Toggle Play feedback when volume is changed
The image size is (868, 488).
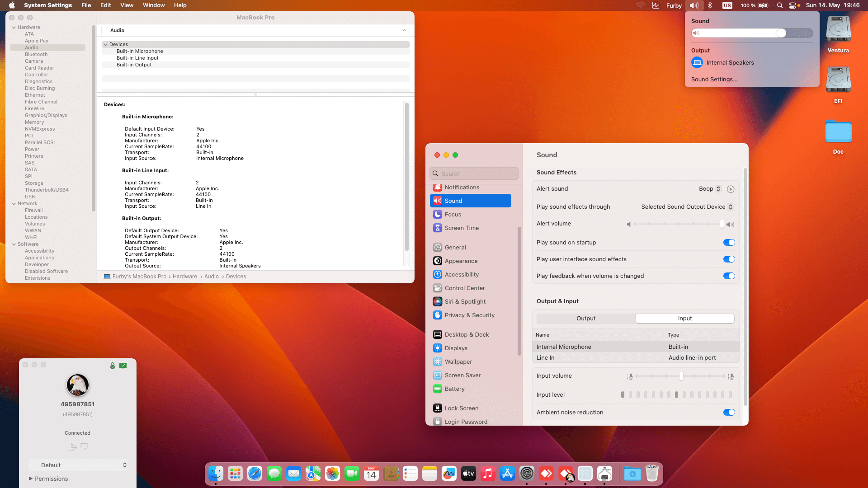pos(729,276)
